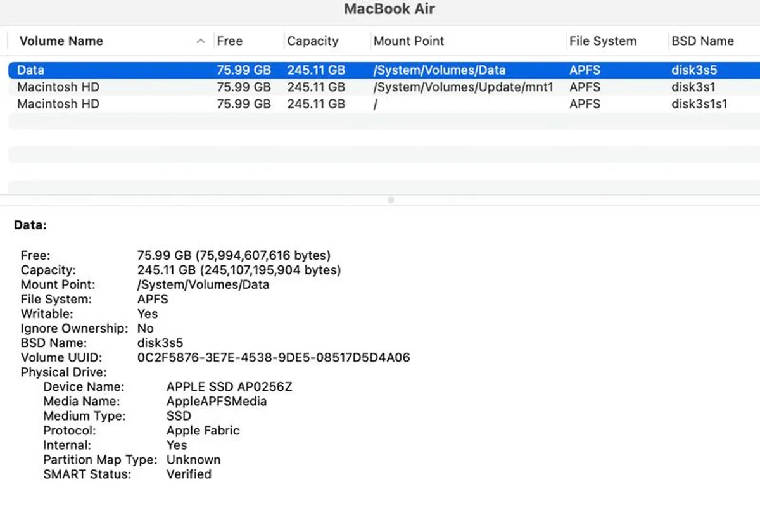Click the sort arrow in Volume Name header
Image resolution: width=760 pixels, height=532 pixels.
pyautogui.click(x=201, y=41)
